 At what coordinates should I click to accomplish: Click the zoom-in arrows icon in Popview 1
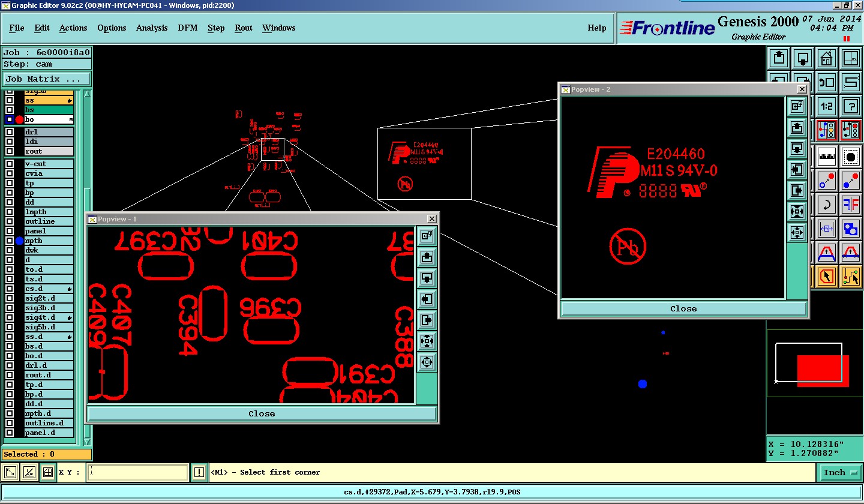(x=427, y=341)
